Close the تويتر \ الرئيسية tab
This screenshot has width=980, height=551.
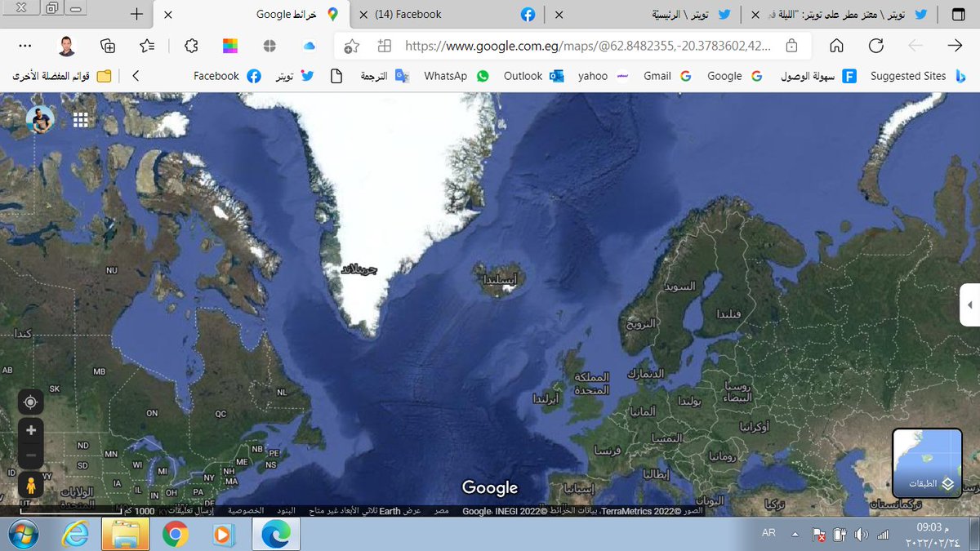pos(559,15)
